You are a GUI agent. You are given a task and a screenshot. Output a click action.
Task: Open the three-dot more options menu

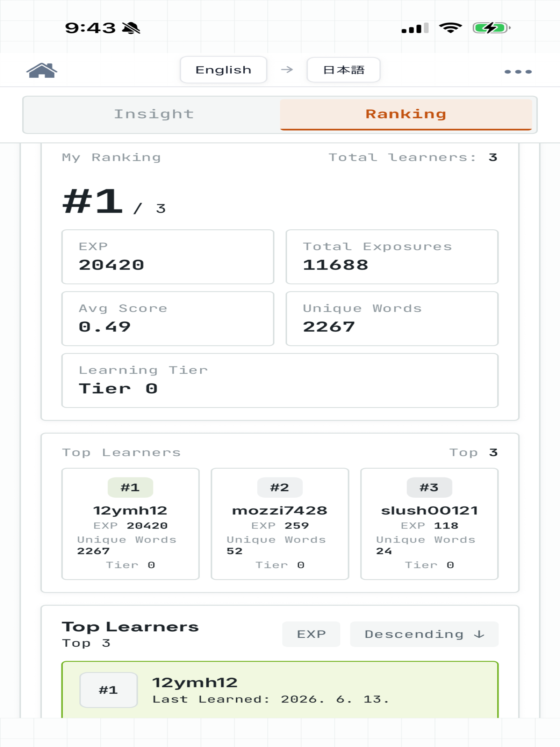[518, 72]
